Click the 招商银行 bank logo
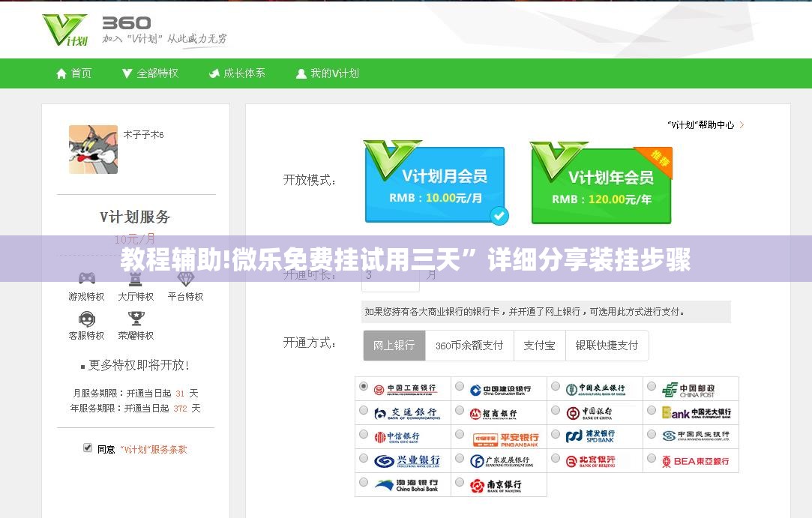 click(493, 414)
